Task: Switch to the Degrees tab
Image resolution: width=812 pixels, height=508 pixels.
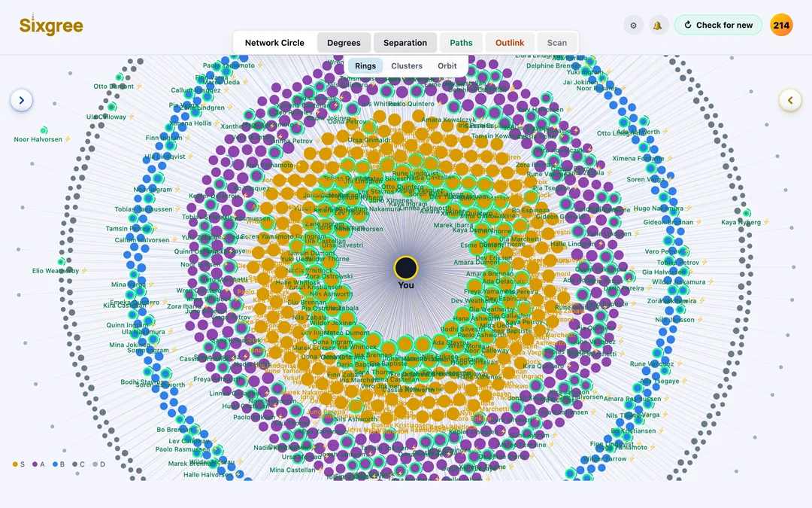Action: 344,42
